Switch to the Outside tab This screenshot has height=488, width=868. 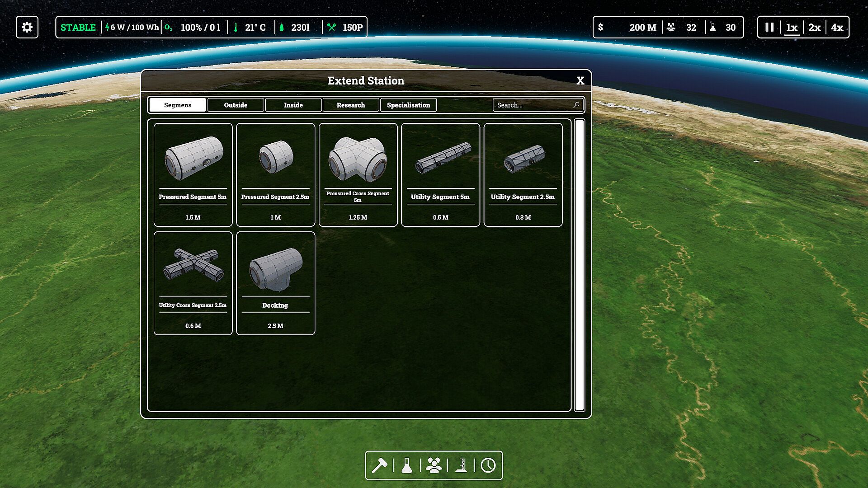point(236,105)
